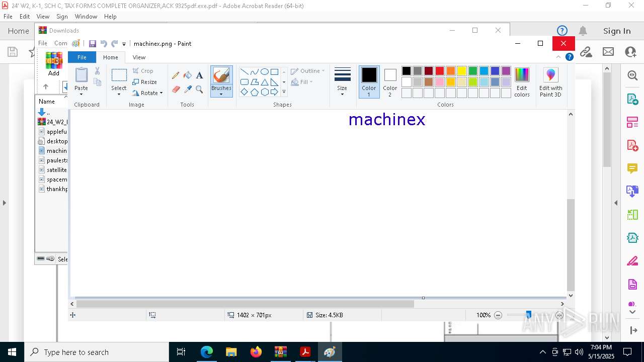Click the Redo arrow in Paint title bar
Viewport: 644px width, 362px height.
(114, 44)
